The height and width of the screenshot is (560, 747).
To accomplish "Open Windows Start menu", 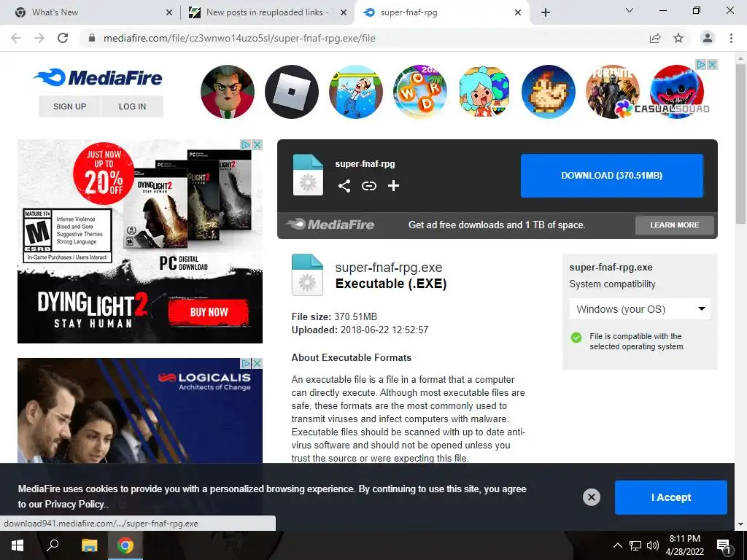I will [18, 545].
